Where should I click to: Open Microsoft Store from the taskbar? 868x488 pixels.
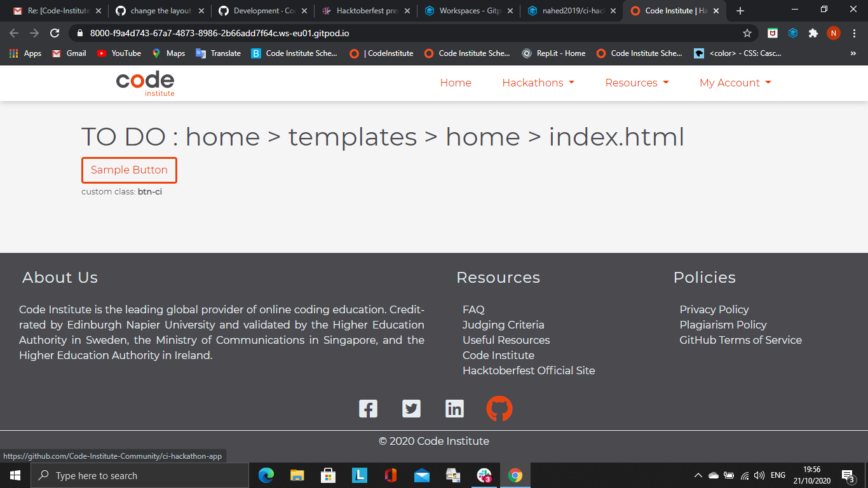(x=329, y=475)
